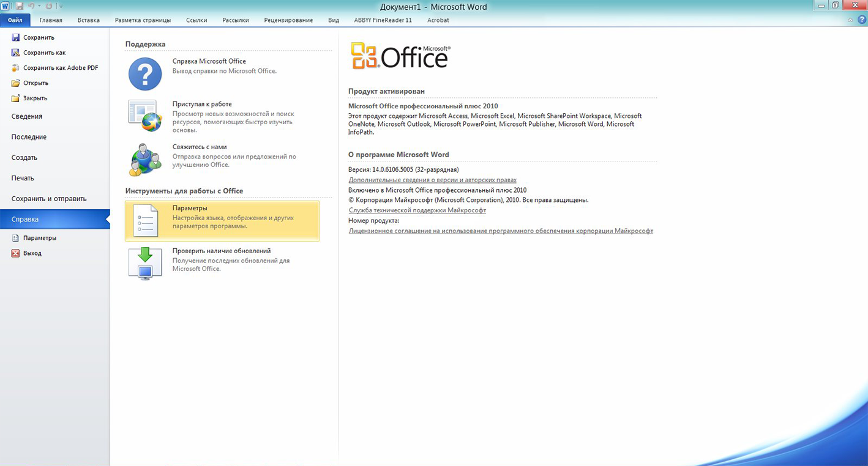Click Инструменты для работы с Office heading
This screenshot has height=466, width=868.
tap(184, 191)
